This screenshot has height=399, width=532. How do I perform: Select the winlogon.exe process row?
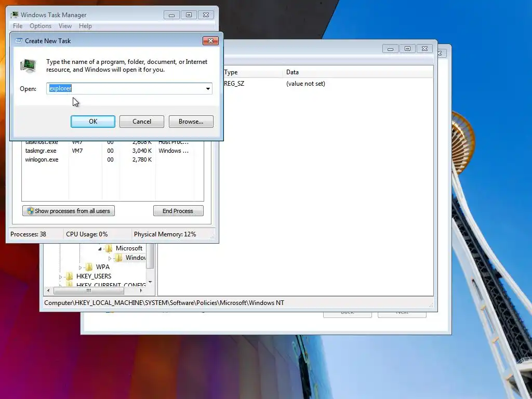coord(113,159)
